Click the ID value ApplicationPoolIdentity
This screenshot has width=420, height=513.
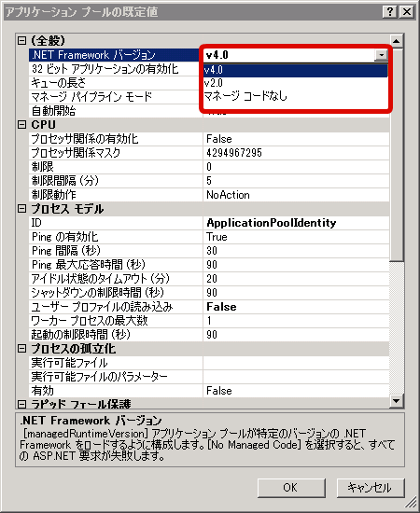(272, 223)
